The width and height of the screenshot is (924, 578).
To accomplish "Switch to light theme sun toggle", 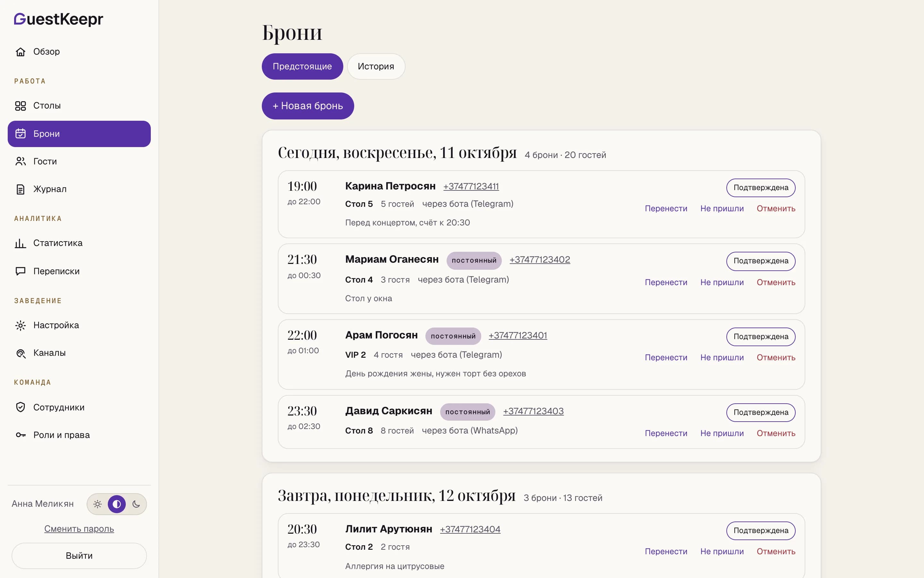I will click(x=98, y=504).
